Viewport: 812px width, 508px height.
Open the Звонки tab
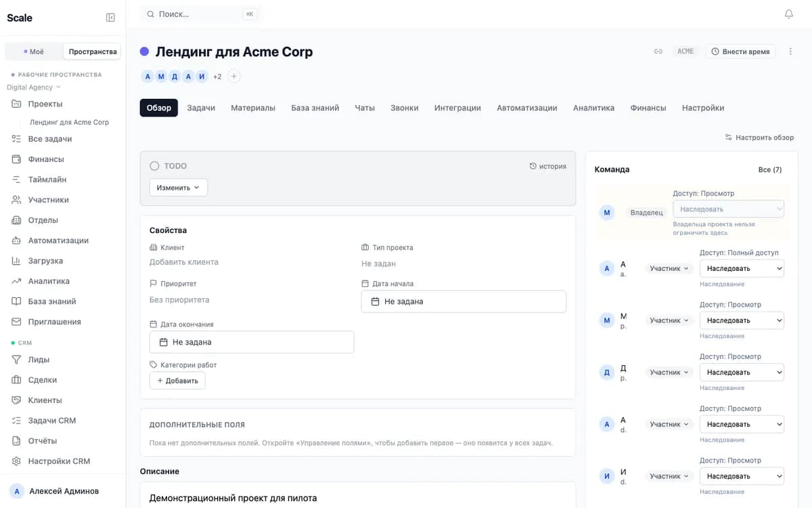[405, 108]
